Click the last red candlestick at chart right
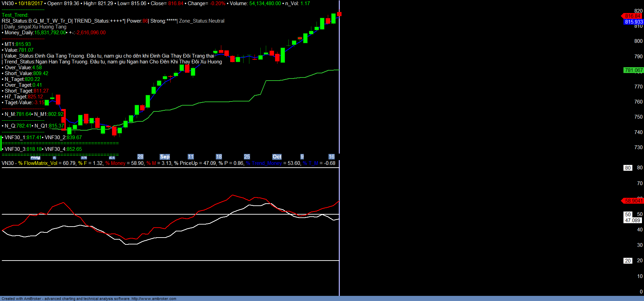 (x=339, y=14)
